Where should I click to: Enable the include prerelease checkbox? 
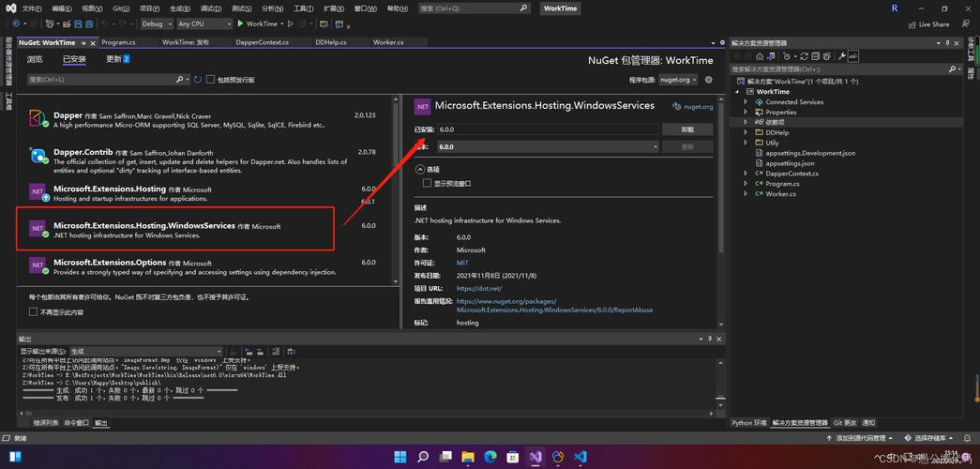(211, 80)
